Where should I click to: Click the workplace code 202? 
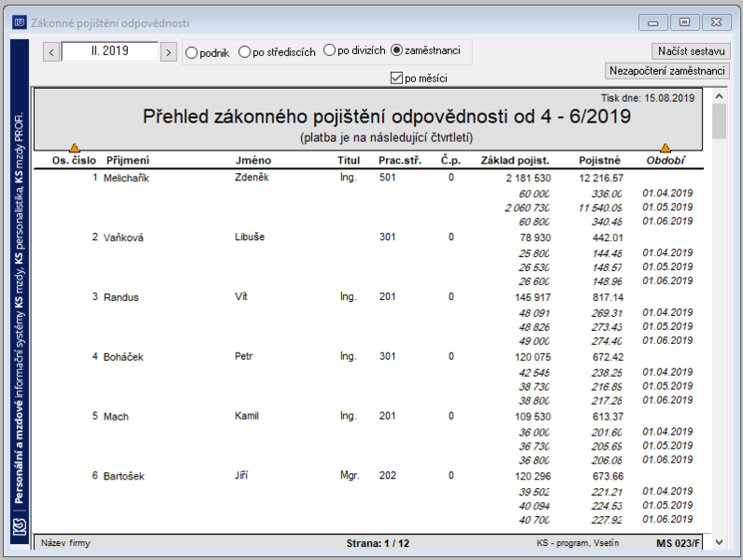pyautogui.click(x=387, y=475)
